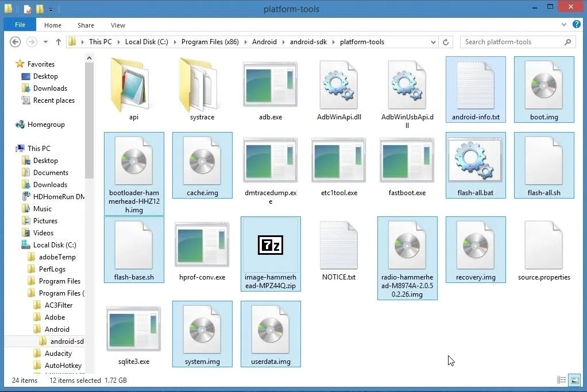Open Music under This PC

(42, 209)
